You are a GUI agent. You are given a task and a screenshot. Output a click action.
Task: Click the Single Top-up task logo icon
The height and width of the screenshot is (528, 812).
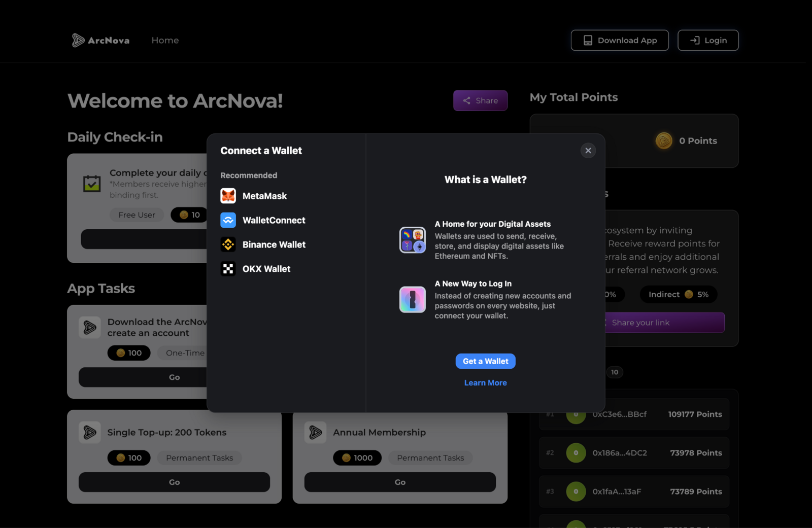tap(90, 433)
